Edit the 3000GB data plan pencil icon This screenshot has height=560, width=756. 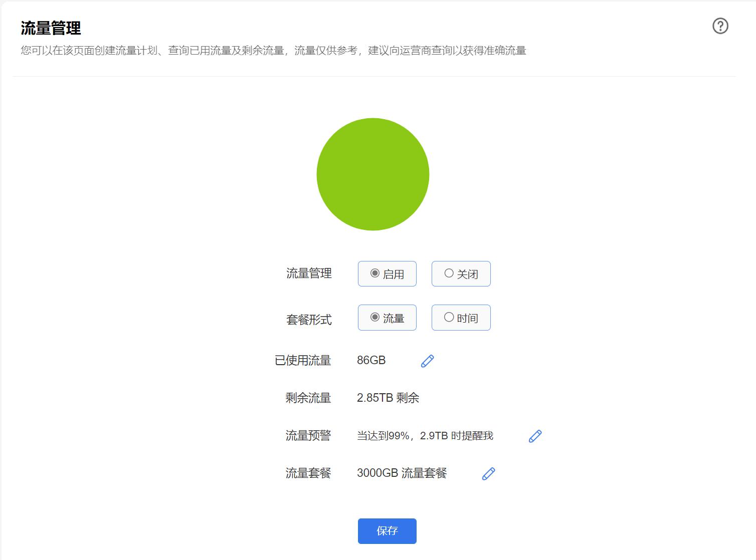[x=488, y=473]
